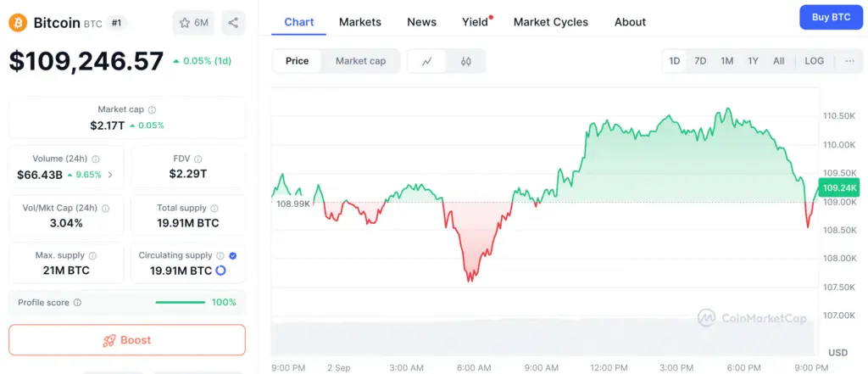Click the Boost button
The height and width of the screenshot is (374, 868).
(127, 340)
